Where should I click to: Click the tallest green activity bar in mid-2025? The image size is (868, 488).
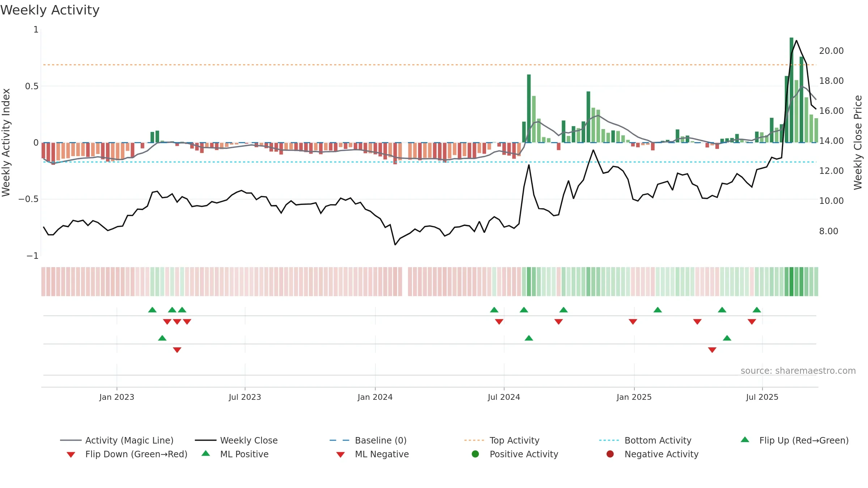[791, 90]
